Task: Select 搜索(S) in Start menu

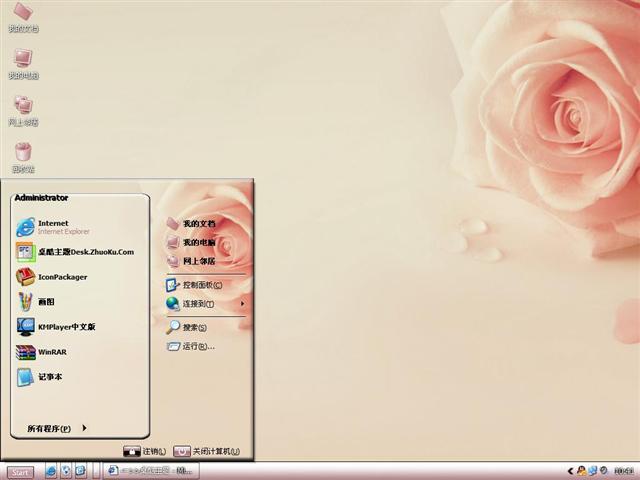Action: coord(193,328)
